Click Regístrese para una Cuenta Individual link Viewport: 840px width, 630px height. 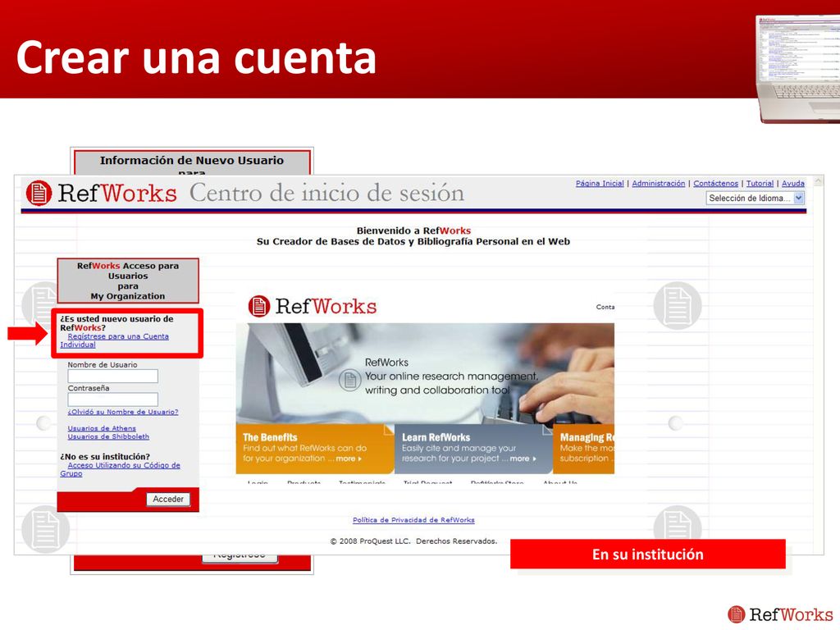(x=114, y=340)
